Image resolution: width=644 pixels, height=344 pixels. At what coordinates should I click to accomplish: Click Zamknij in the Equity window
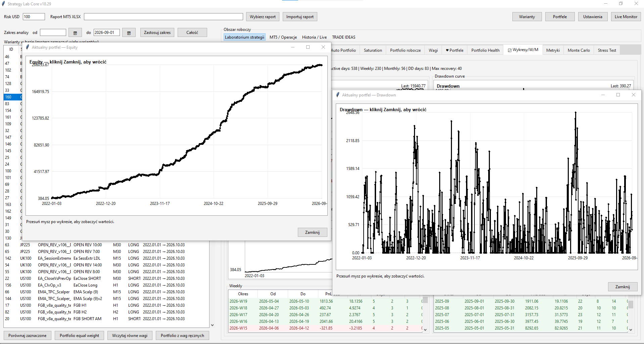[312, 232]
